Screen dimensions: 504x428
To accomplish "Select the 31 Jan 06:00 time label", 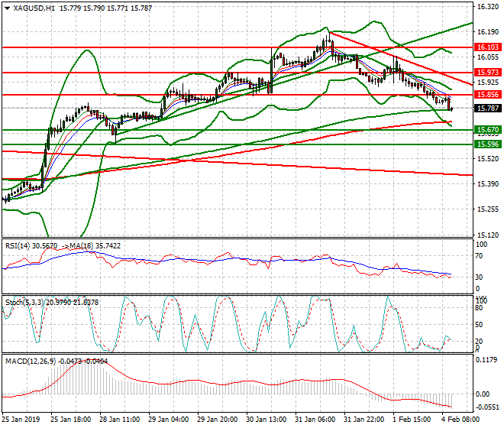I will [315, 420].
